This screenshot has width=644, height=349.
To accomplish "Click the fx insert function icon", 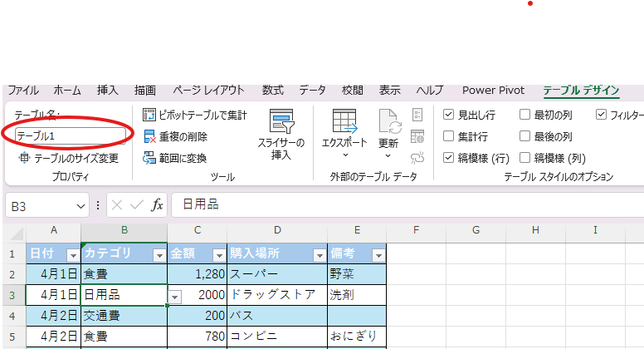I will tap(157, 204).
